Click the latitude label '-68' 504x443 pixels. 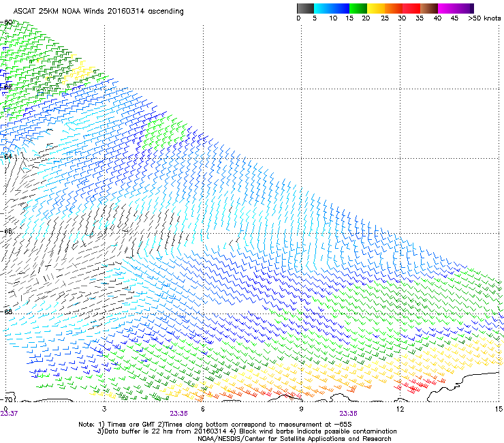click(6, 311)
